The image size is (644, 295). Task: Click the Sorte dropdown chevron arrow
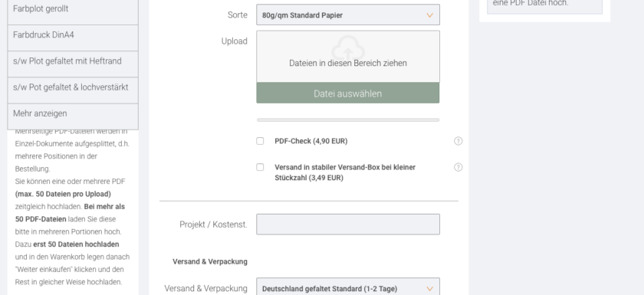coord(429,15)
